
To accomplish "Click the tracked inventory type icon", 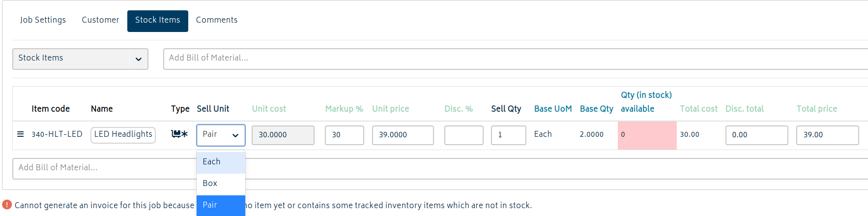I will (x=179, y=134).
